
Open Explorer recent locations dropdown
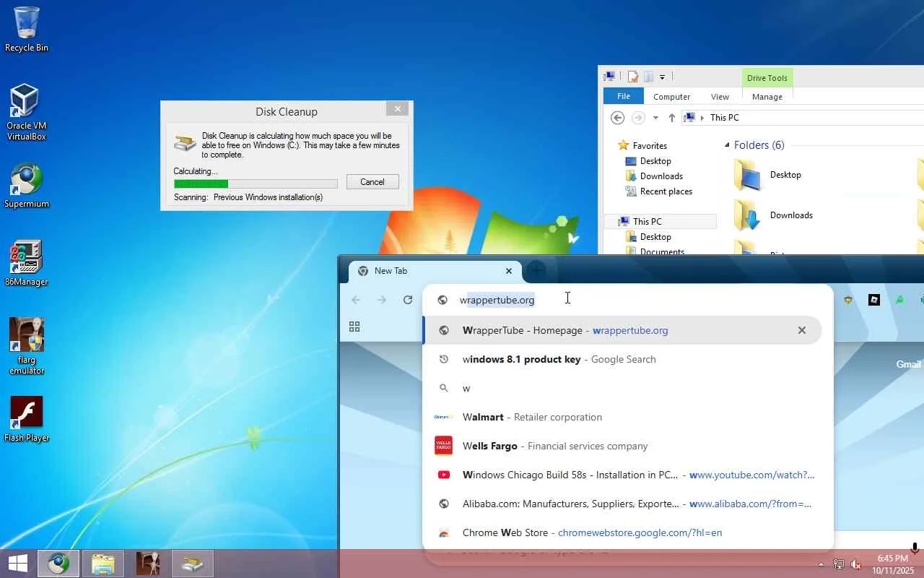click(x=655, y=118)
